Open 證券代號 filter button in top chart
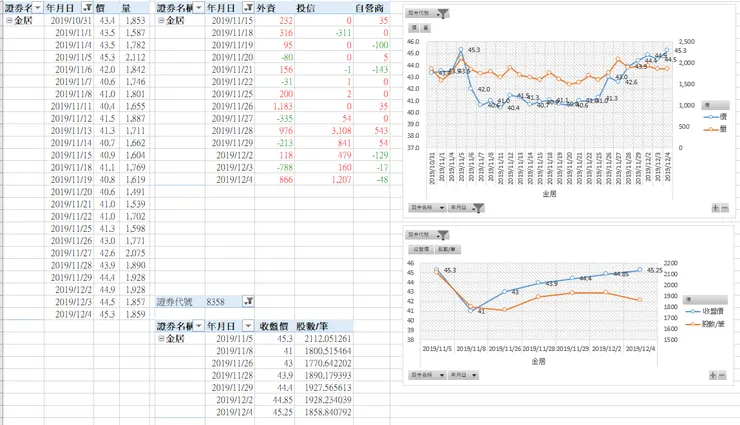This screenshot has height=425, width=740. point(427,13)
